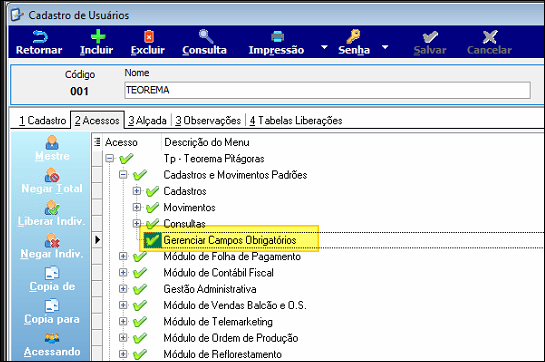
Task: Switch to the 3 Alçada tab
Action: (x=147, y=120)
